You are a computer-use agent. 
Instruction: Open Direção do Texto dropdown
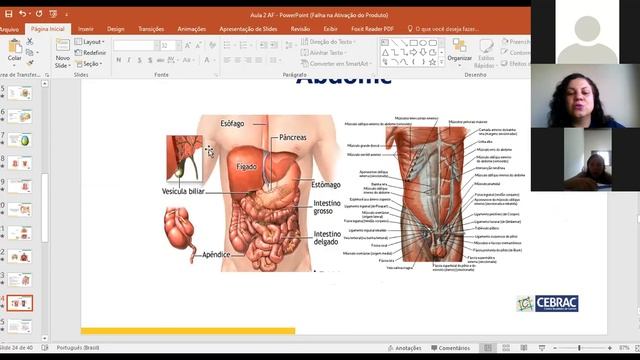coord(329,42)
